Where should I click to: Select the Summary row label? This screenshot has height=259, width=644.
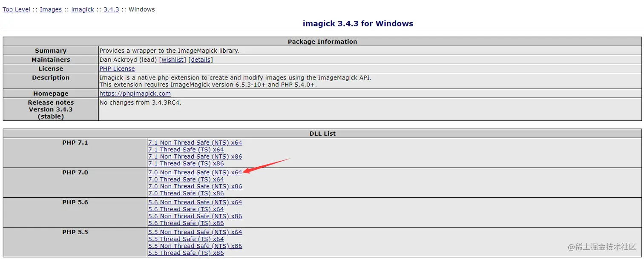51,51
